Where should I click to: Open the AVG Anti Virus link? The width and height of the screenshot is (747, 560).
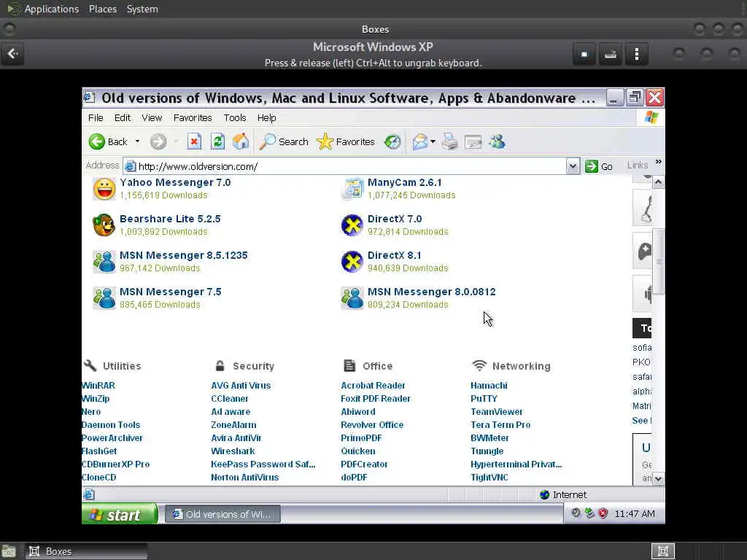[x=241, y=385]
